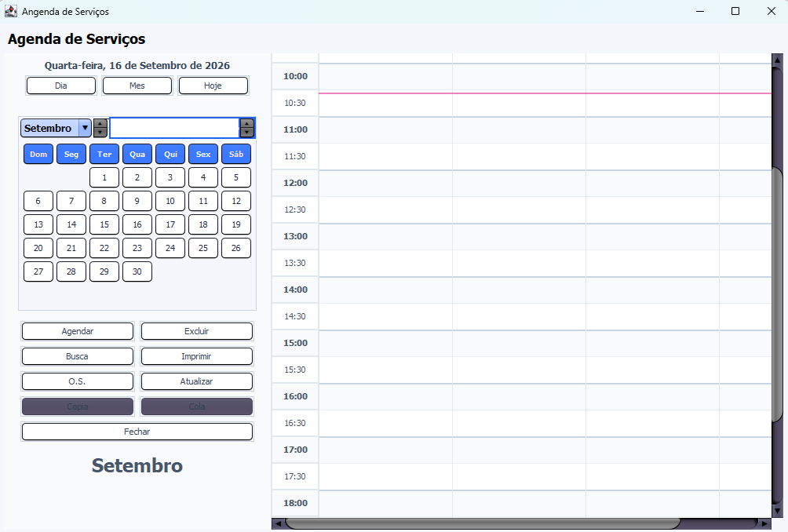Click the vertical scrollbar down arrow
788x532 pixels.
point(778,512)
